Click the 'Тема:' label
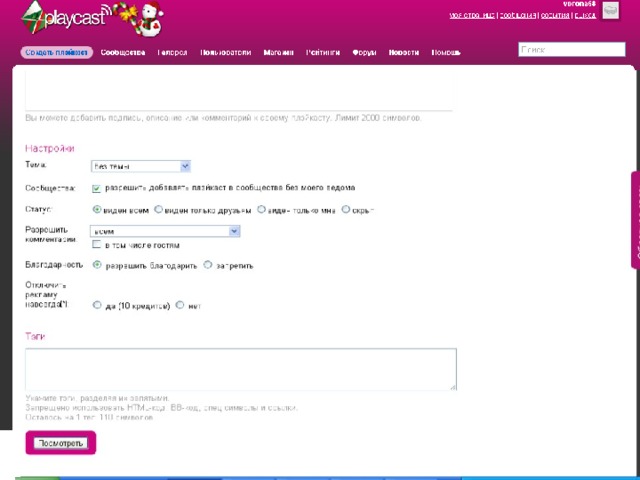Screen dimensions: 640x480 36,164
